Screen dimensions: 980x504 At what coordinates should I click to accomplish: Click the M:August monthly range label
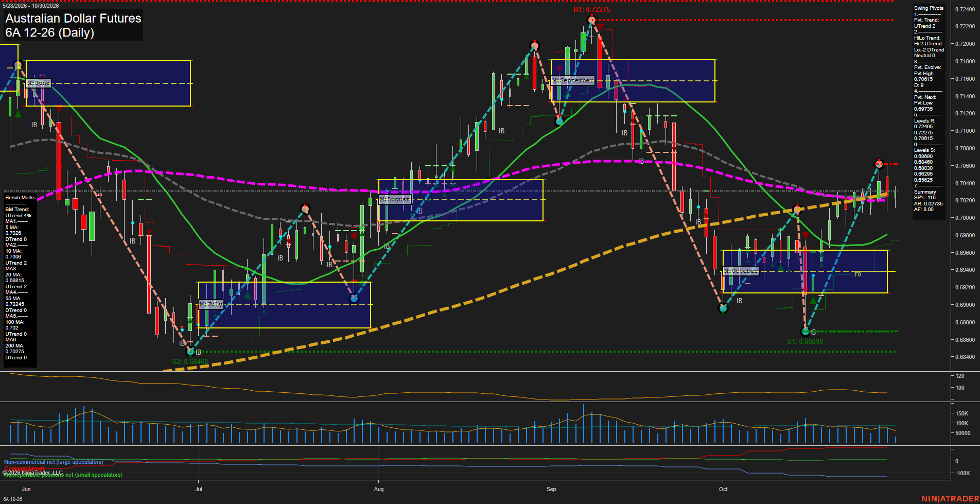[x=395, y=199]
